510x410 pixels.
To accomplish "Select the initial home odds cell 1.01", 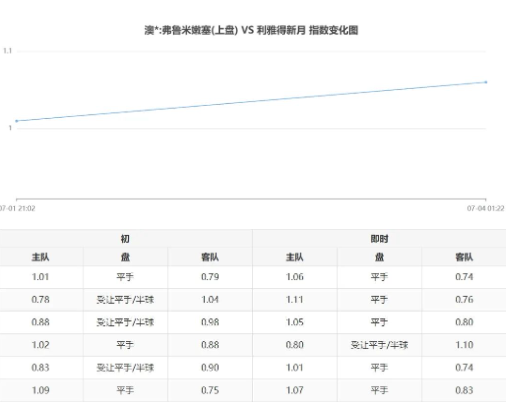I will (40, 277).
